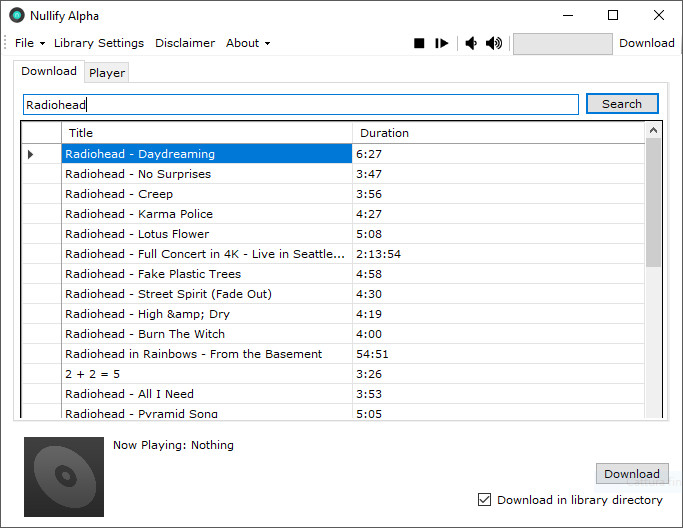The height and width of the screenshot is (528, 683).
Task: Click the scroll up arrow of results list
Action: [653, 130]
